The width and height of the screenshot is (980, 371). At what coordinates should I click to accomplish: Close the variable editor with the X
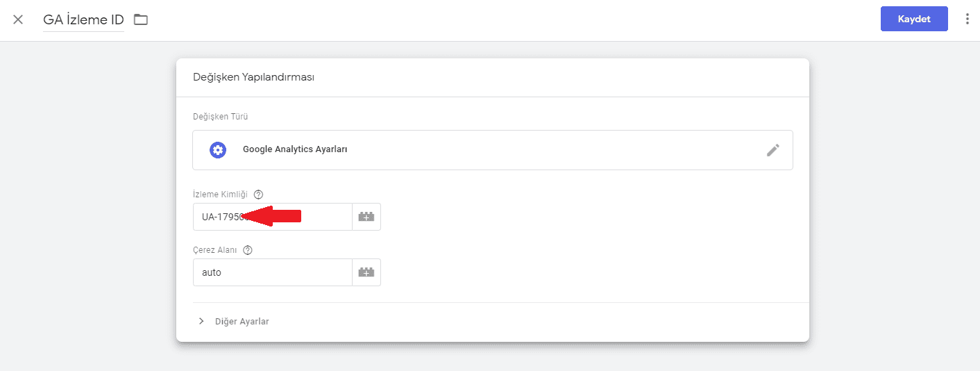point(18,19)
